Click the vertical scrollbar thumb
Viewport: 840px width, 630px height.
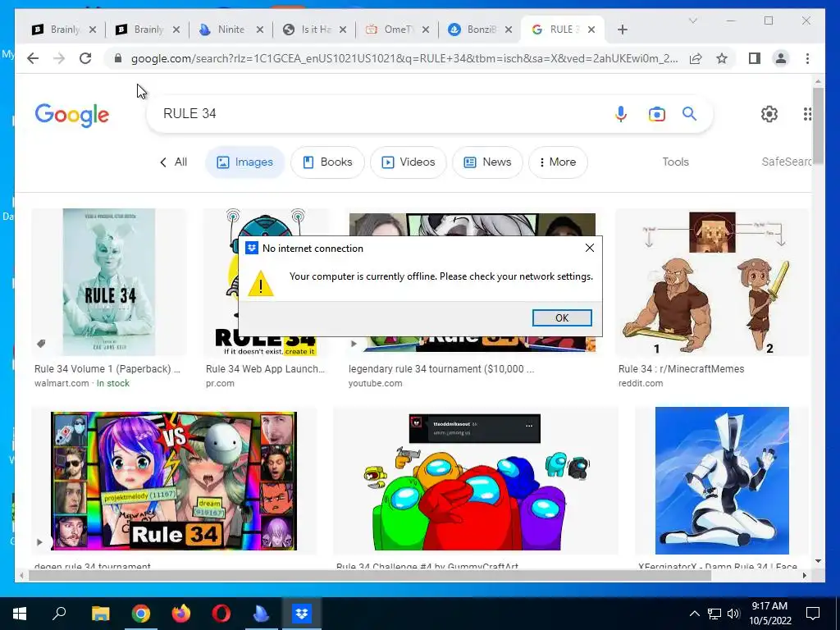[x=818, y=126]
